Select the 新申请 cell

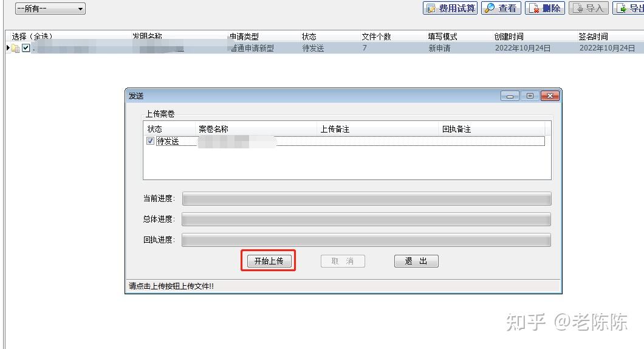pyautogui.click(x=439, y=48)
